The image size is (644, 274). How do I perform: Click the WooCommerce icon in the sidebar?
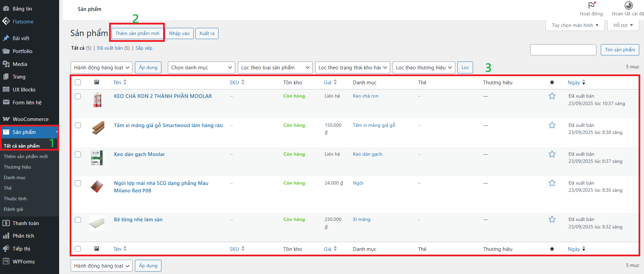[6, 119]
